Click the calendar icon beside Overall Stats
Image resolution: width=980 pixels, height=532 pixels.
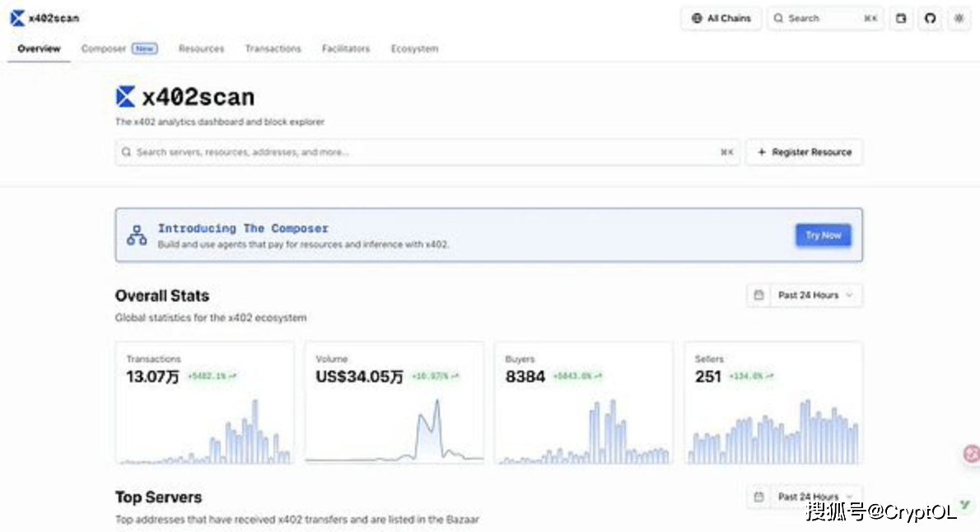click(x=758, y=295)
